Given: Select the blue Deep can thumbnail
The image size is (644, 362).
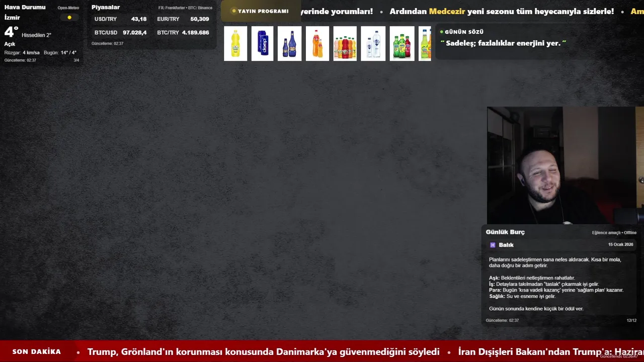Looking at the screenshot, I should click(x=263, y=43).
